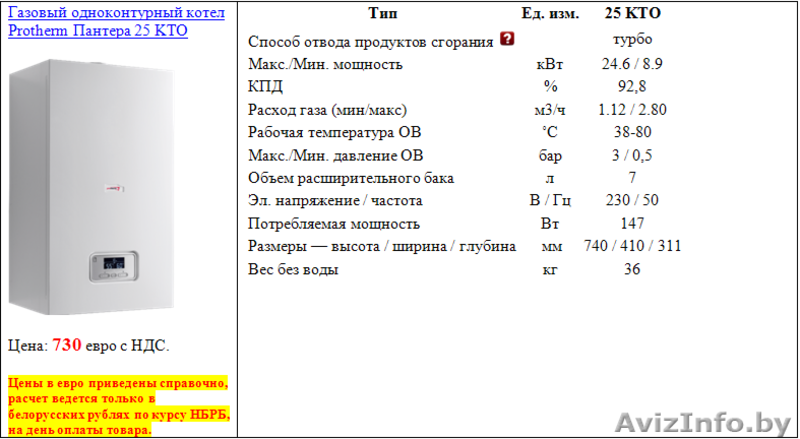Click the '230 / 50' voltage value

coord(633,201)
